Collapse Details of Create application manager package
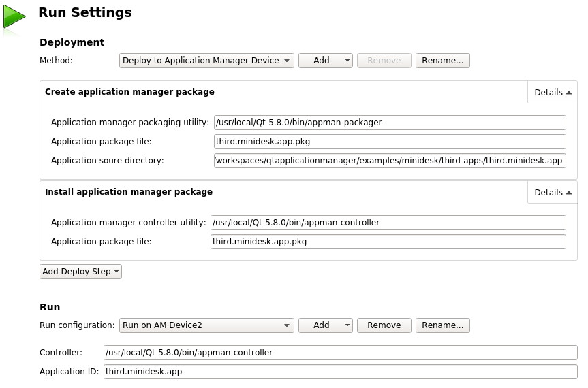The image size is (588, 388). coord(553,93)
